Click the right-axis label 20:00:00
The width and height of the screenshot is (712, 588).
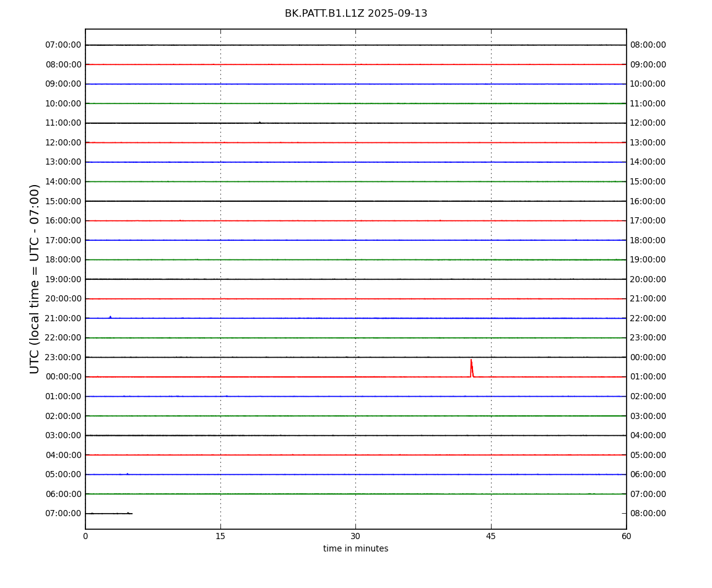click(x=648, y=279)
